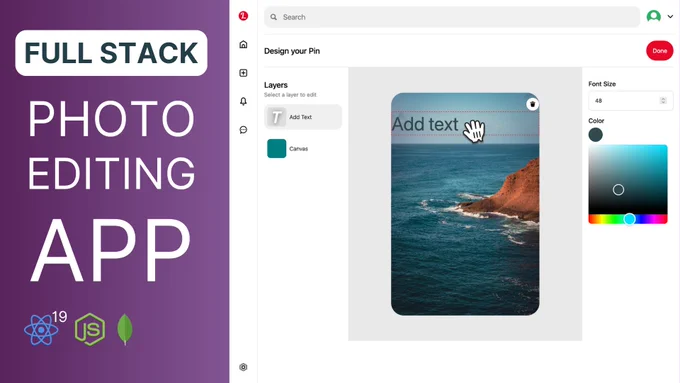Click the 'Layers' heading
This screenshot has height=383, width=680.
(276, 85)
